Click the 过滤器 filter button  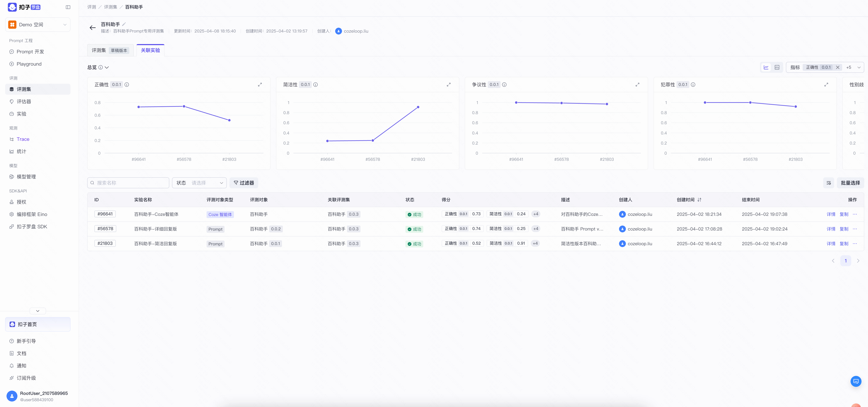click(244, 183)
